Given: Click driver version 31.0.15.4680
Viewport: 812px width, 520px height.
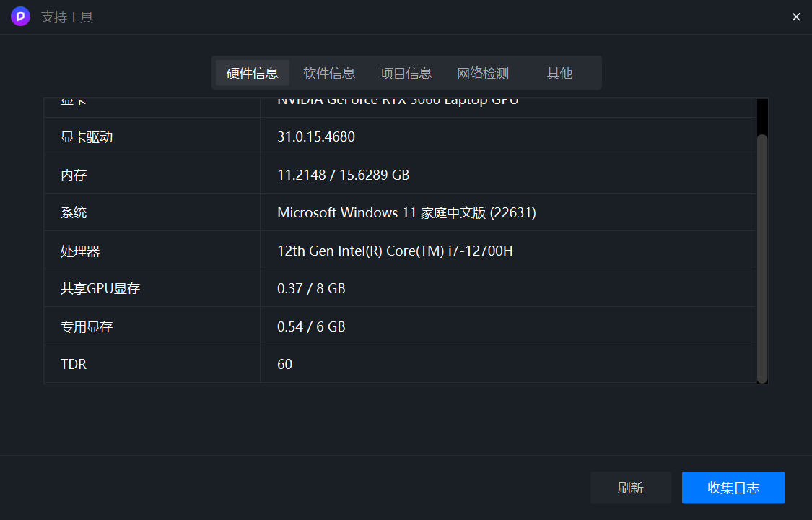Looking at the screenshot, I should click(316, 137).
